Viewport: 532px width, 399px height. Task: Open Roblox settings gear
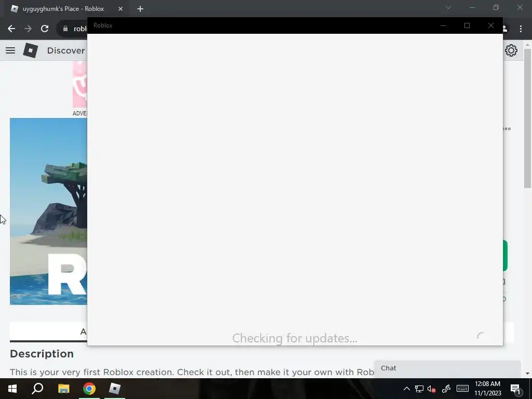[511, 50]
